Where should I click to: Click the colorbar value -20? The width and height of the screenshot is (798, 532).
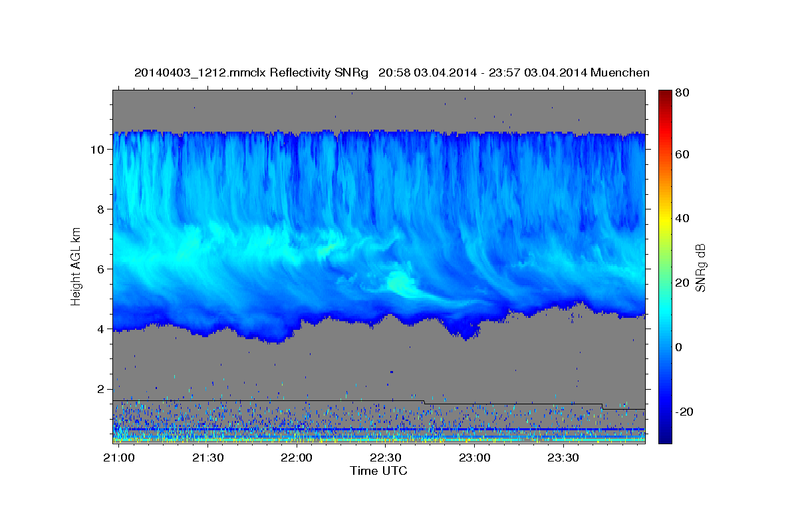[x=684, y=412]
